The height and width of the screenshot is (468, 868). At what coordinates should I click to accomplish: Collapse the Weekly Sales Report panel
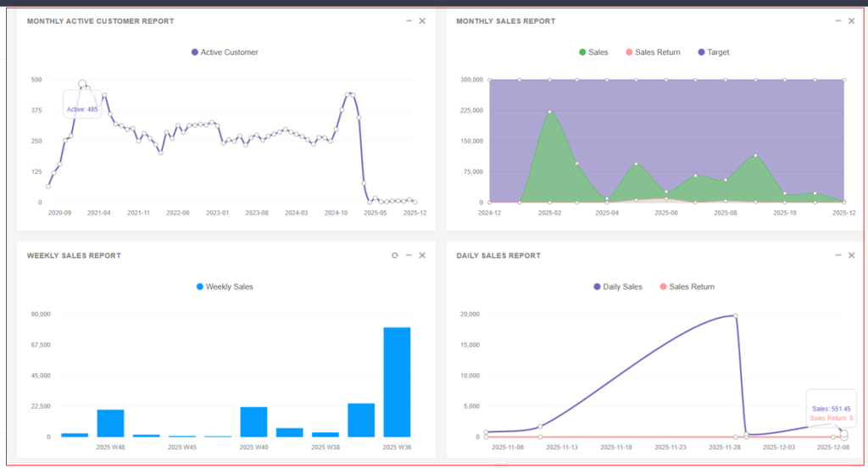click(409, 255)
